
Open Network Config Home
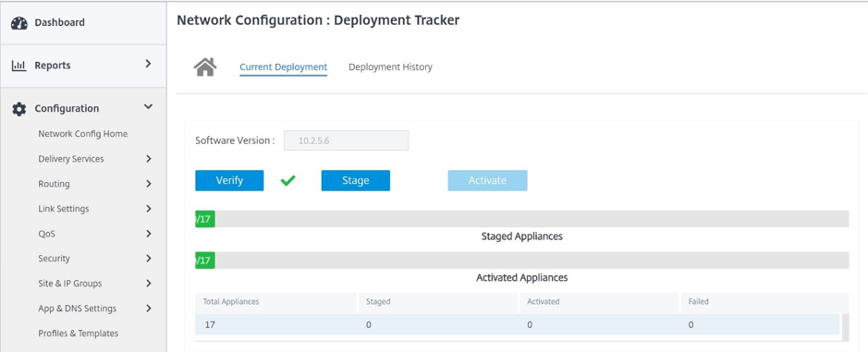(83, 134)
